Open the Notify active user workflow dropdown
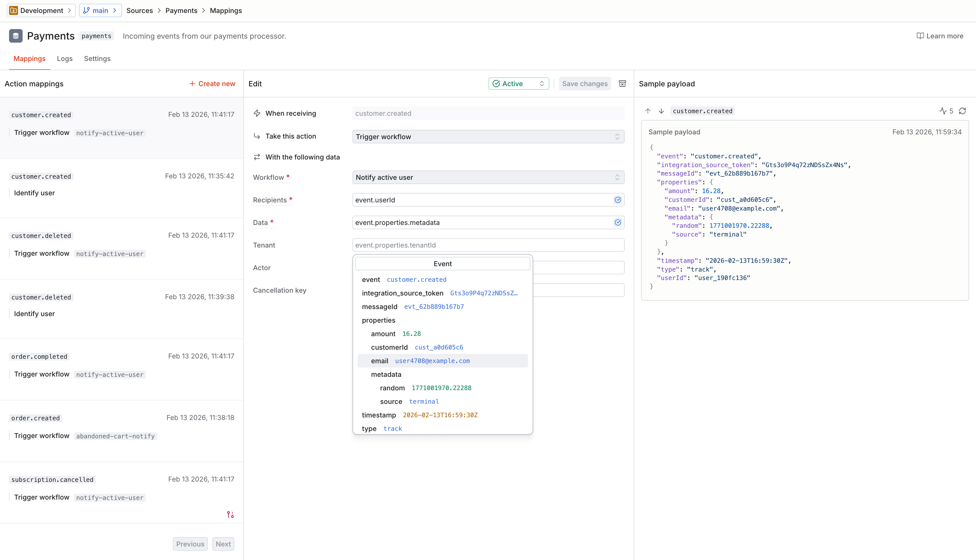Viewport: 976px width, 560px height. [488, 177]
